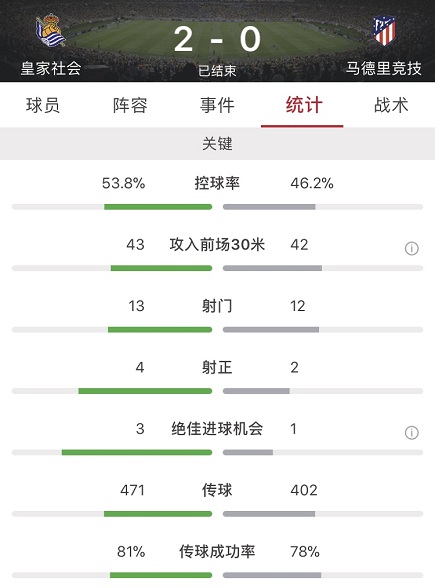This screenshot has width=435, height=588.
Task: Tap the 2 - 0 match score
Action: coord(217,39)
